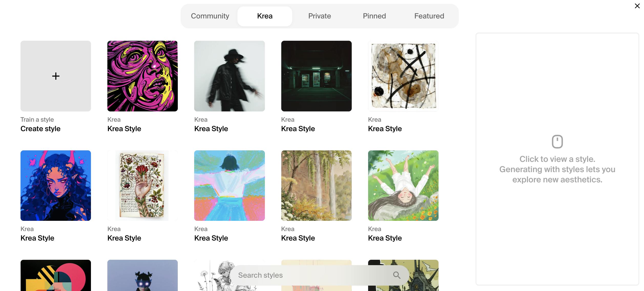Select the girl lying in grass style
This screenshot has height=291, width=644.
[x=403, y=185]
